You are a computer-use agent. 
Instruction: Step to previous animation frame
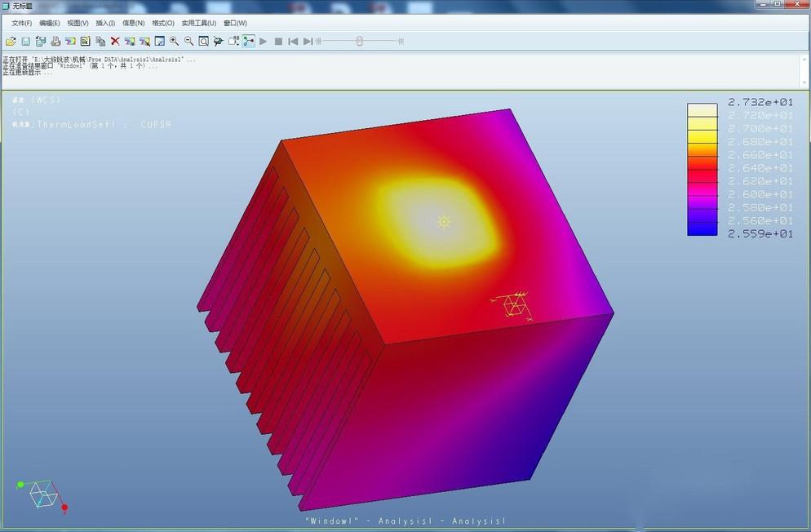click(293, 42)
